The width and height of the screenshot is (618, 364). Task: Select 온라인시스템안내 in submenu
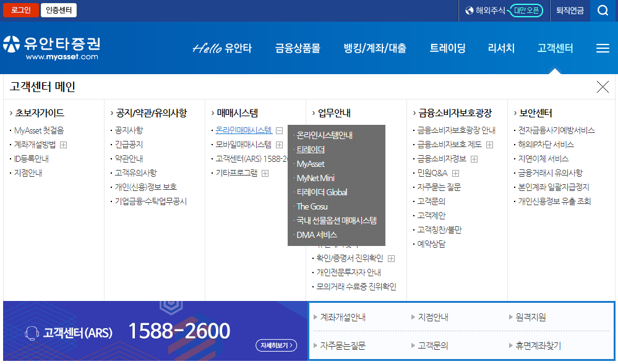point(324,135)
